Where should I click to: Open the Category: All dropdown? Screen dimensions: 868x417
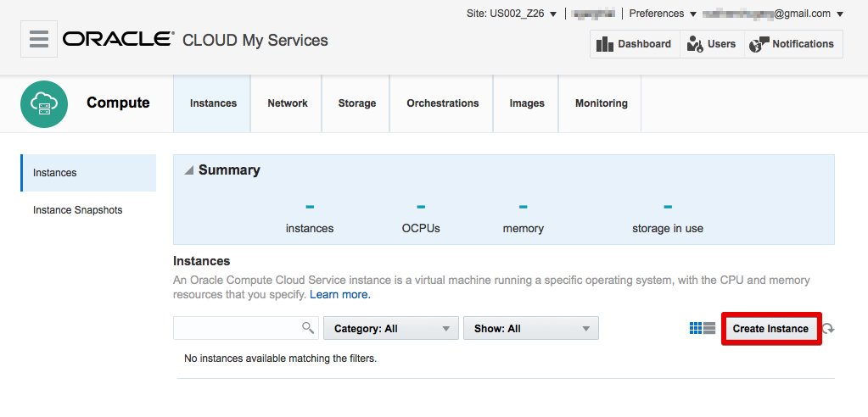[391, 329]
